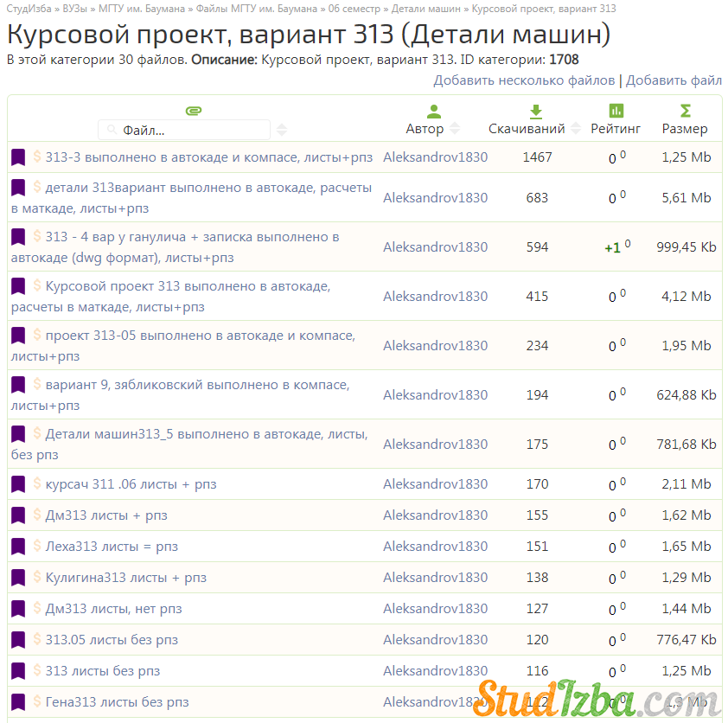Click dollar icon next to 313-3 выполнено

point(37,156)
